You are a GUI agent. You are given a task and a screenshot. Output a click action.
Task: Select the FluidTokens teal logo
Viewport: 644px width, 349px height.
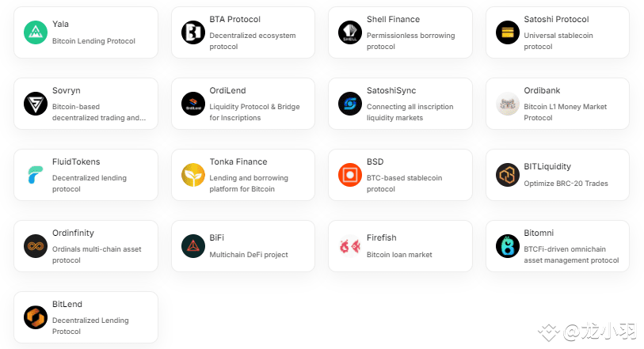coord(36,175)
